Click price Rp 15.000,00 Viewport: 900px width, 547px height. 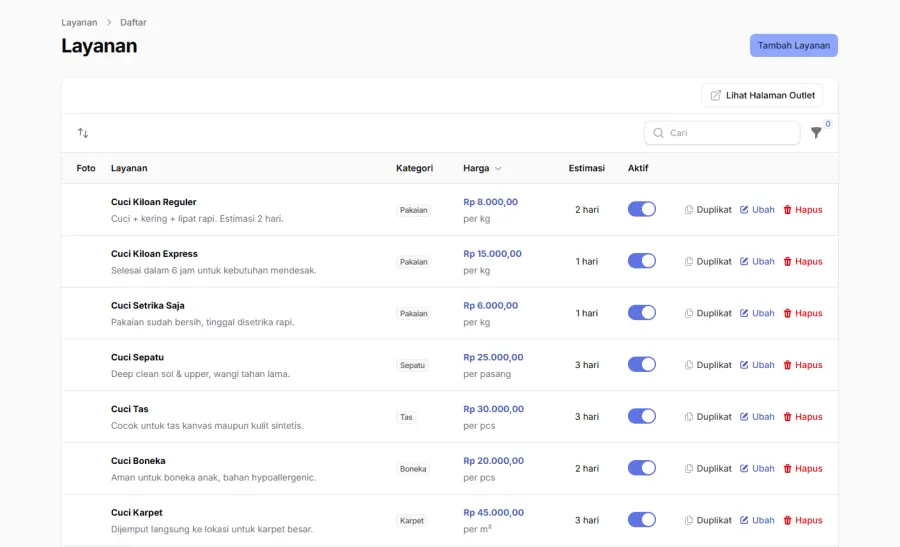tap(492, 254)
